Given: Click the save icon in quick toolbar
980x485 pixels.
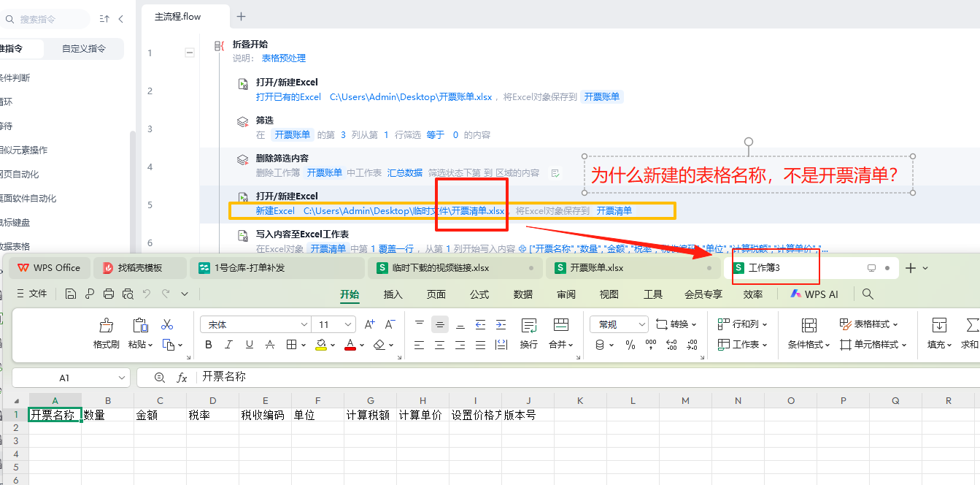Looking at the screenshot, I should 71,294.
